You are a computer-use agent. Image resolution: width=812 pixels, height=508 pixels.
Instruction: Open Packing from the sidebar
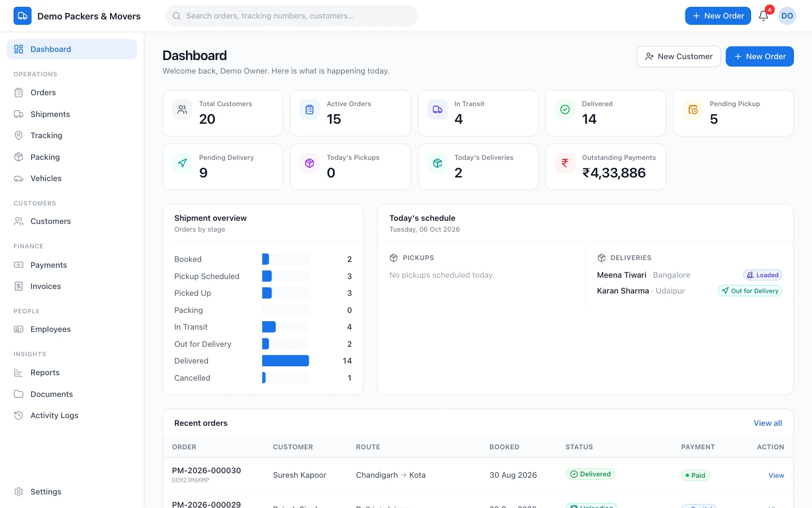72,157
